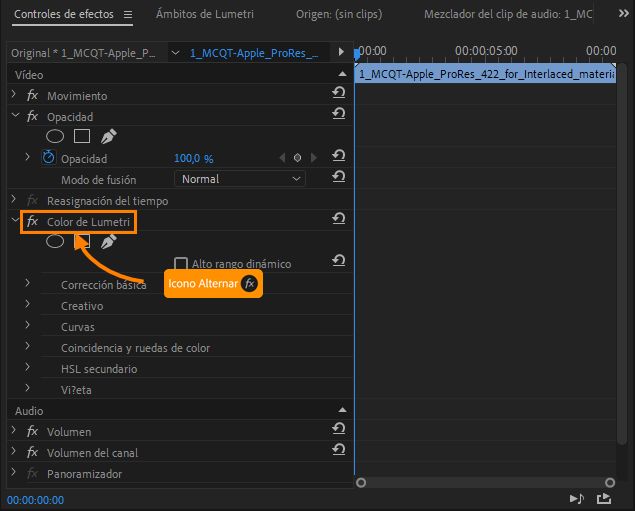Enable Alto rango dinámico checkbox
Image resolution: width=635 pixels, height=511 pixels.
tap(181, 264)
